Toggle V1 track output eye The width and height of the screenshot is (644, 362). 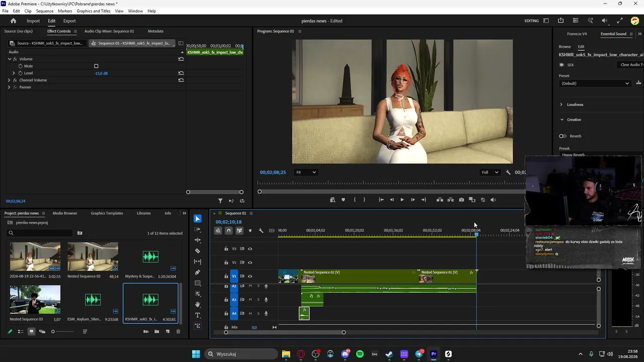coord(250,276)
